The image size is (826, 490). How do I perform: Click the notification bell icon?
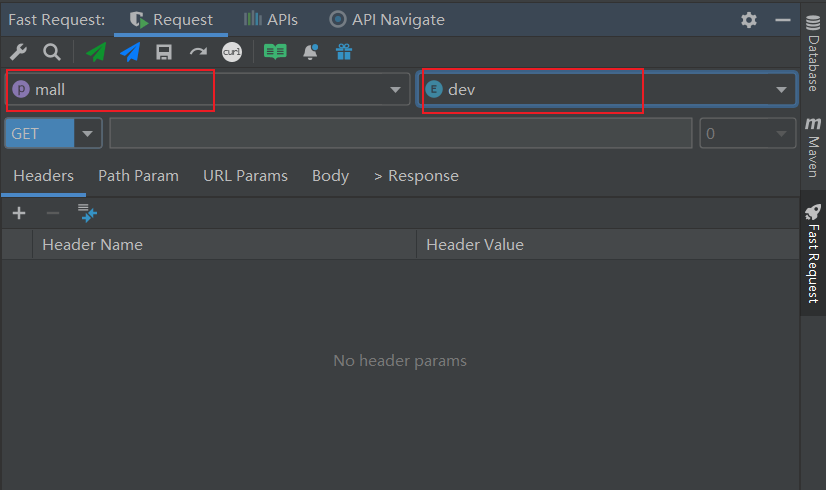click(311, 52)
